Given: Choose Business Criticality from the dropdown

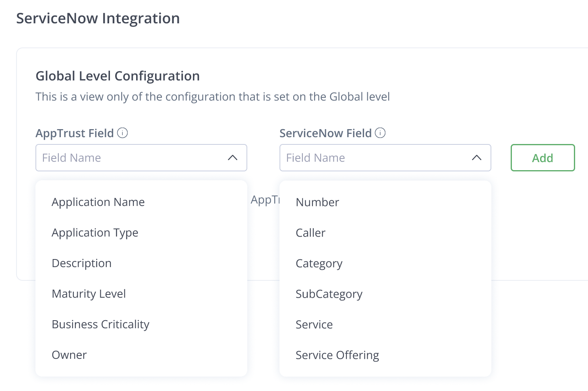Looking at the screenshot, I should click(101, 324).
